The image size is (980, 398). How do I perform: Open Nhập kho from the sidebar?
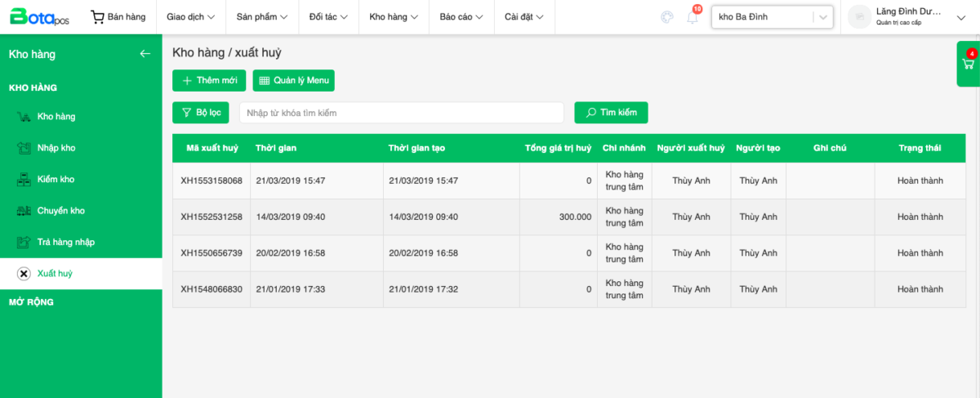click(x=56, y=148)
